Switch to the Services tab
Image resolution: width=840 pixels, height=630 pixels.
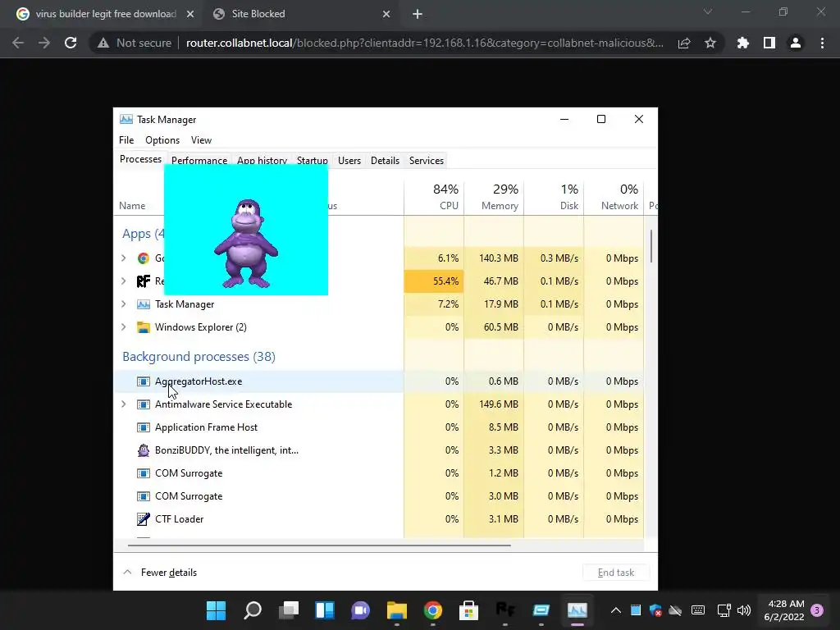coord(427,160)
